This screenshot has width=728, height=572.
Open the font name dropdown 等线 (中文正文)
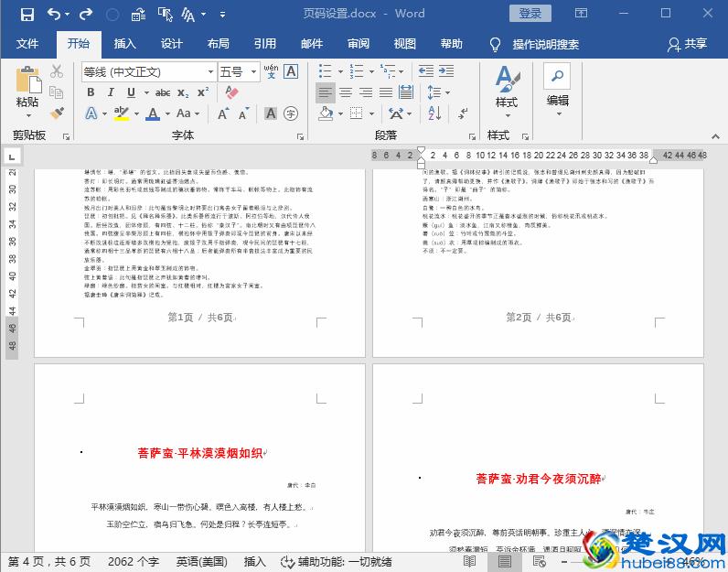coord(210,72)
